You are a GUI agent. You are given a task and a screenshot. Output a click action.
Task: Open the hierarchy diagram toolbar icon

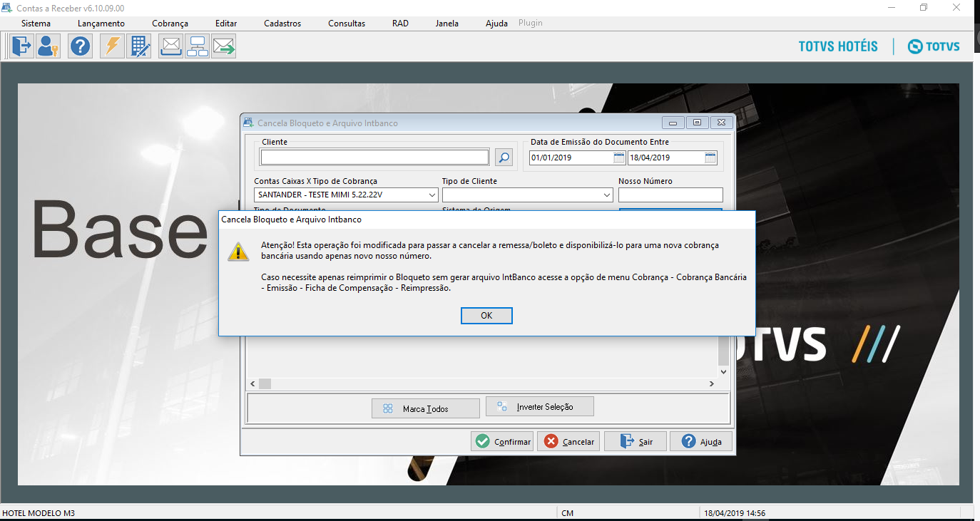click(x=197, y=46)
